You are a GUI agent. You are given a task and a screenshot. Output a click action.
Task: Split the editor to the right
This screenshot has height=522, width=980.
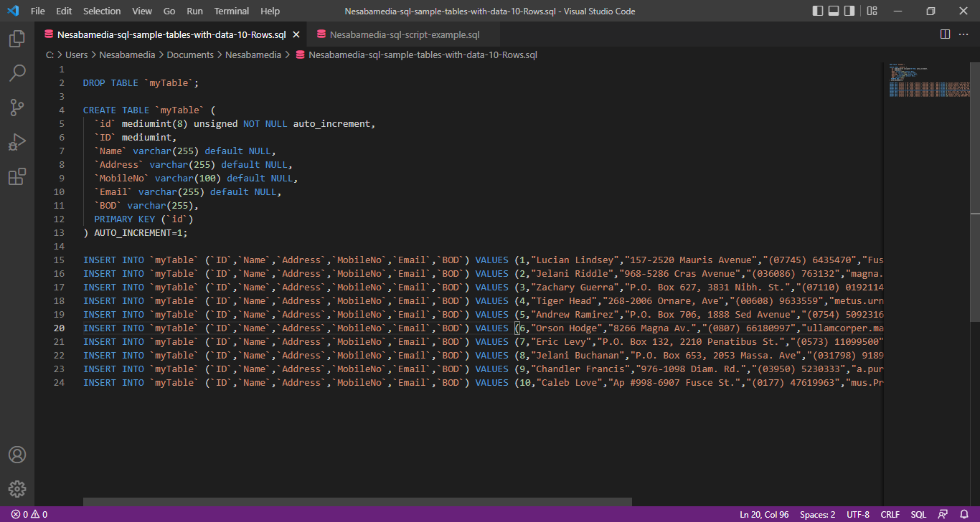(x=945, y=34)
